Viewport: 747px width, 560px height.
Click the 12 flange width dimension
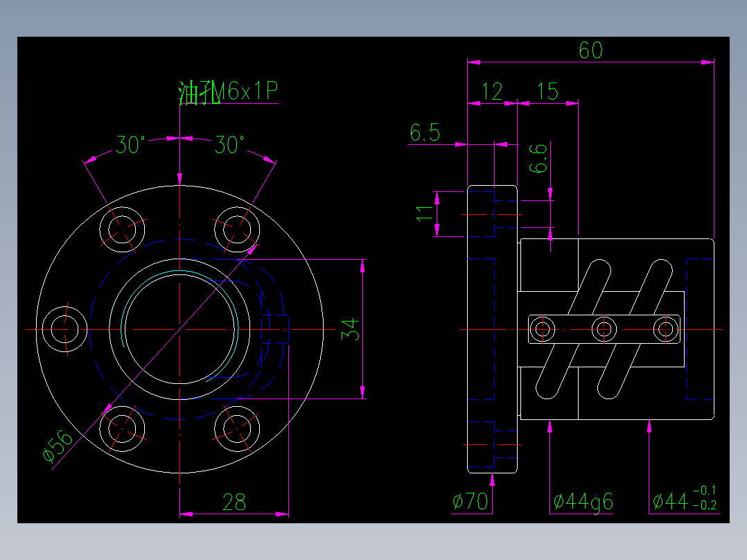click(x=492, y=91)
